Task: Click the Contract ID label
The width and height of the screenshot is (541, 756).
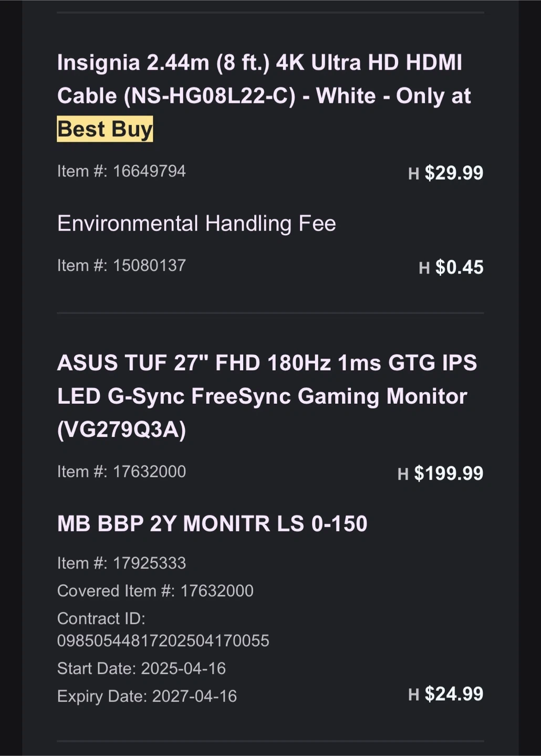Action: (101, 618)
